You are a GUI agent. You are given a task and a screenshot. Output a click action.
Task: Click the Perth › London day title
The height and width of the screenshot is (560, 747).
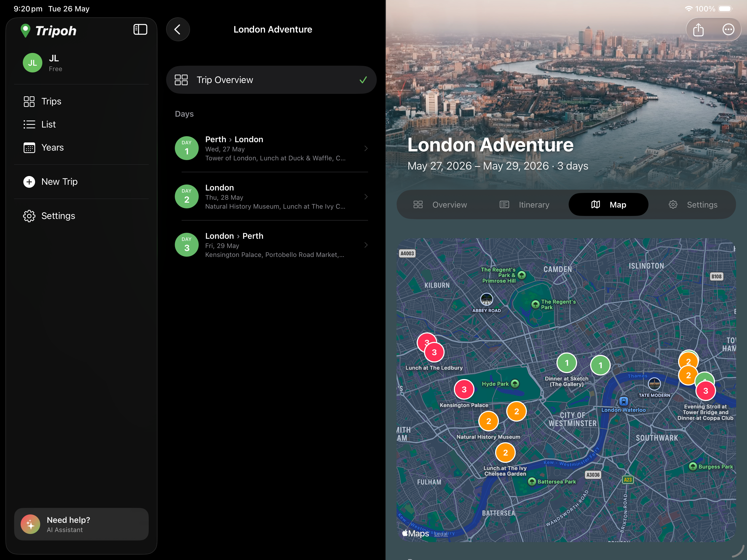click(234, 139)
